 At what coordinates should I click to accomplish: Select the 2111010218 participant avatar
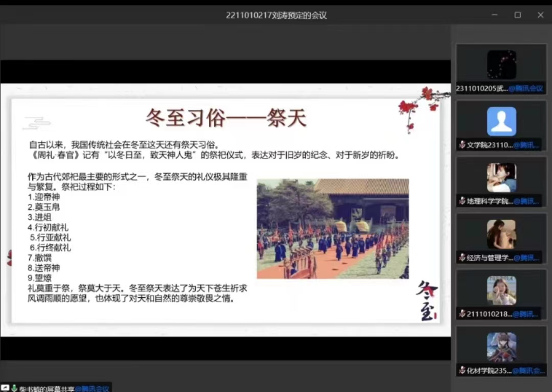pyautogui.click(x=501, y=291)
